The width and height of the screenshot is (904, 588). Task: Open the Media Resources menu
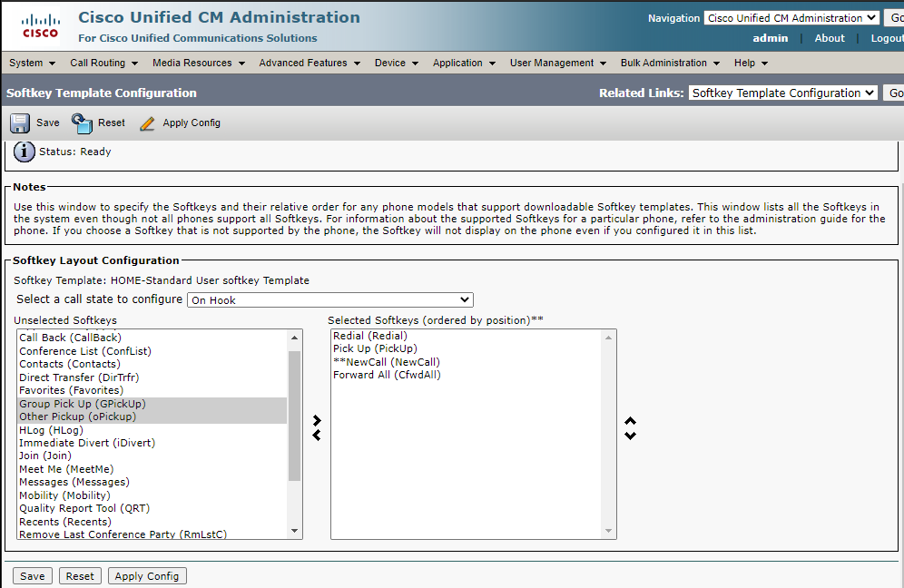point(199,63)
